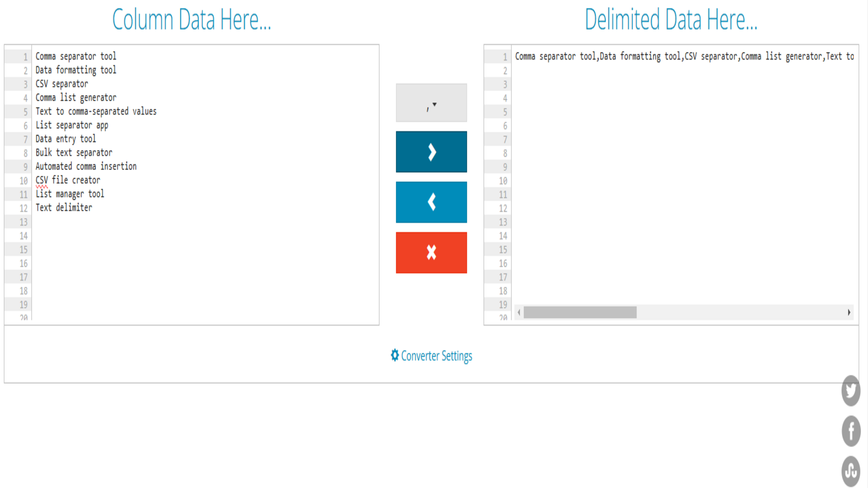Click the 'CSV file creator' line
Screen dimensions: 868x488
pyautogui.click(x=68, y=180)
